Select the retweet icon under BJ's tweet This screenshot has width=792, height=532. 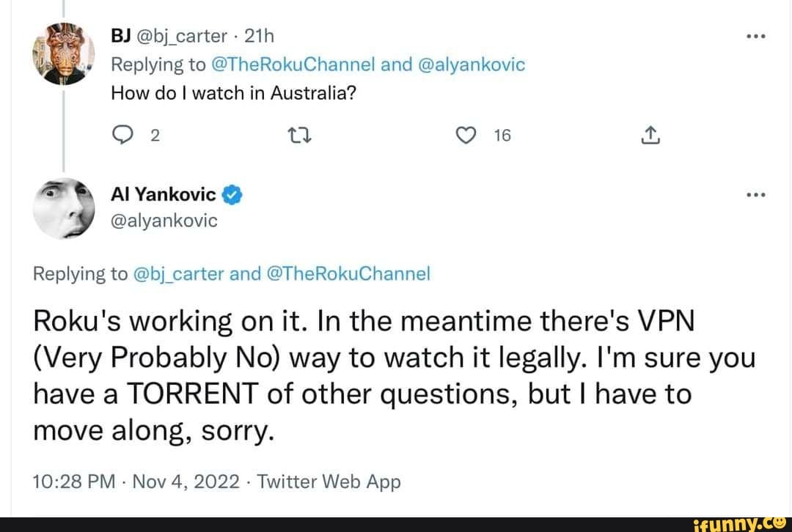tap(300, 134)
